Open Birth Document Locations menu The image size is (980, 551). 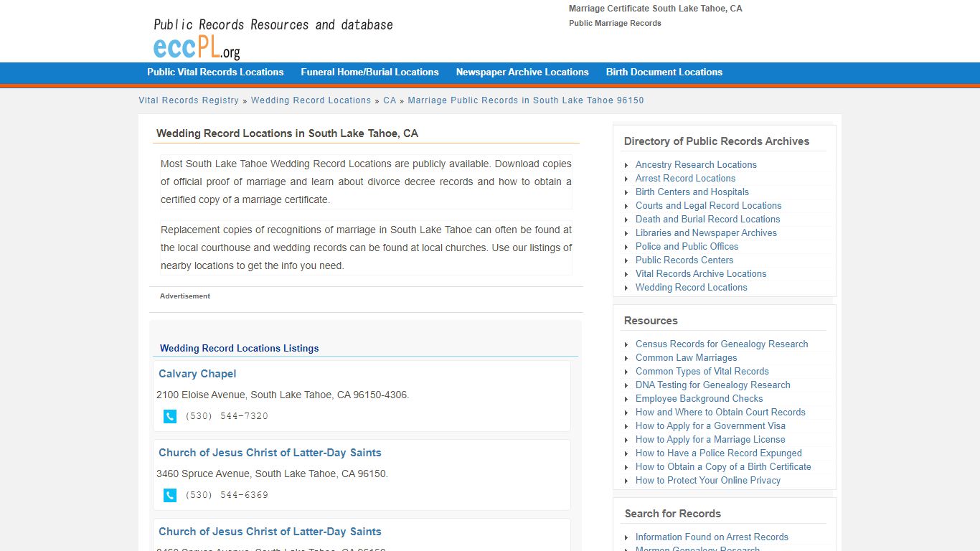coord(664,72)
